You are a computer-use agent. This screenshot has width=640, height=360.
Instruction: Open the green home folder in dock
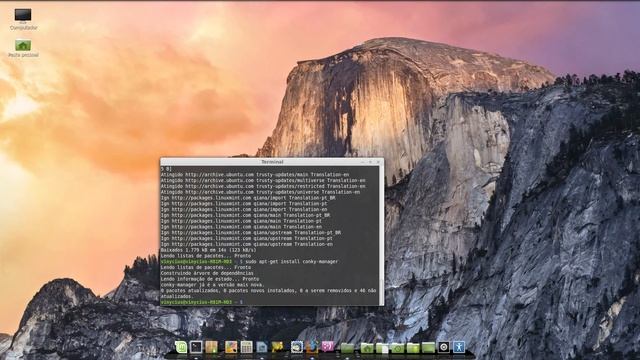click(x=367, y=347)
